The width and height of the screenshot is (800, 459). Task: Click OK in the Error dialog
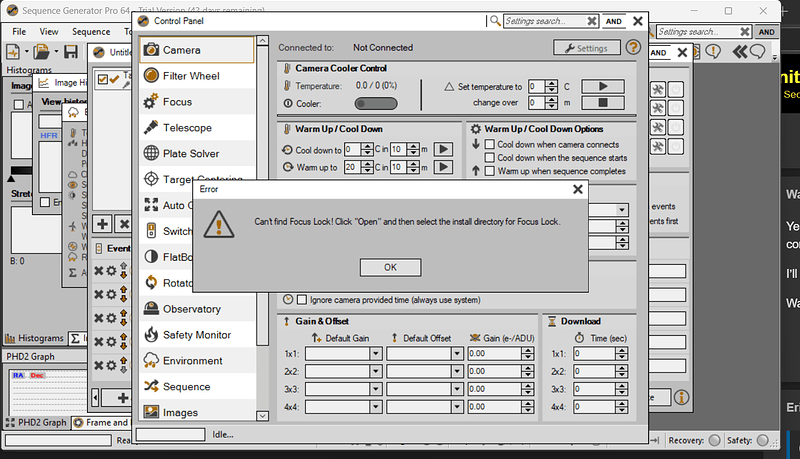point(390,267)
